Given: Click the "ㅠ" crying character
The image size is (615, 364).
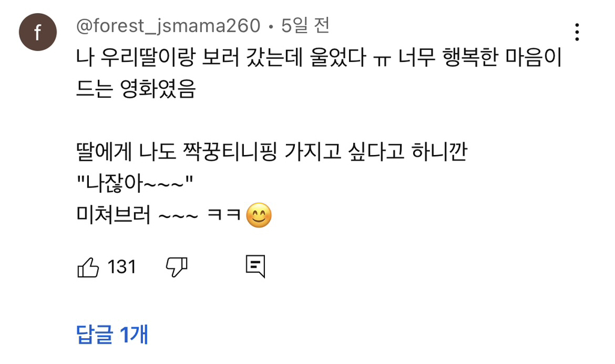Looking at the screenshot, I should pos(380,60).
